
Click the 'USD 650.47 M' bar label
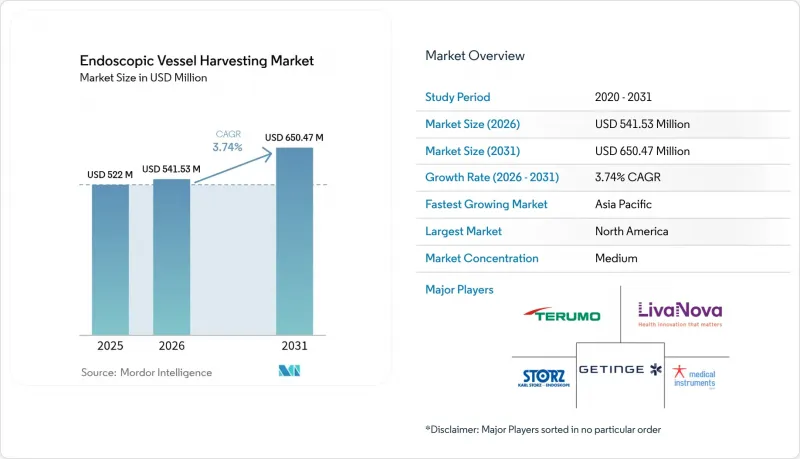pyautogui.click(x=294, y=138)
